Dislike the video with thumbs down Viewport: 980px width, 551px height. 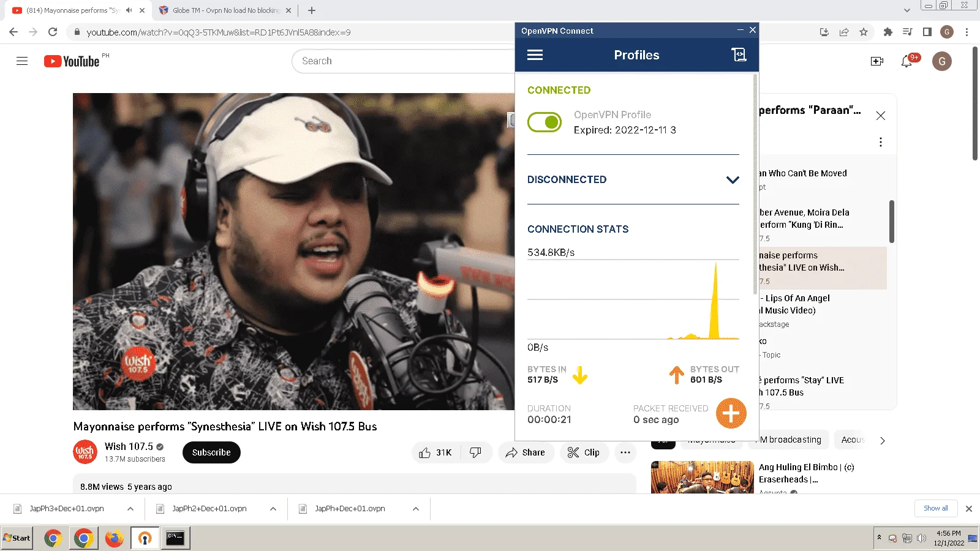pyautogui.click(x=476, y=452)
